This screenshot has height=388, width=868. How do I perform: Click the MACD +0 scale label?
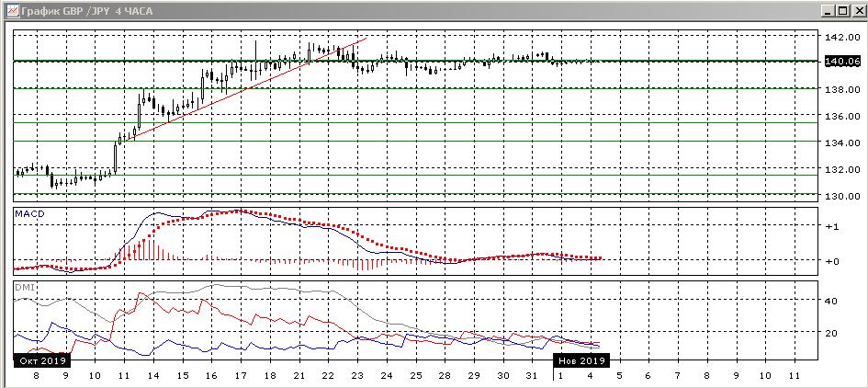pos(831,260)
